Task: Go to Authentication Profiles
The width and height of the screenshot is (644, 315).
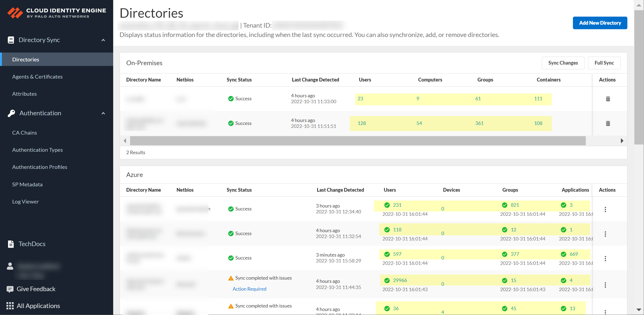Action: [x=40, y=167]
